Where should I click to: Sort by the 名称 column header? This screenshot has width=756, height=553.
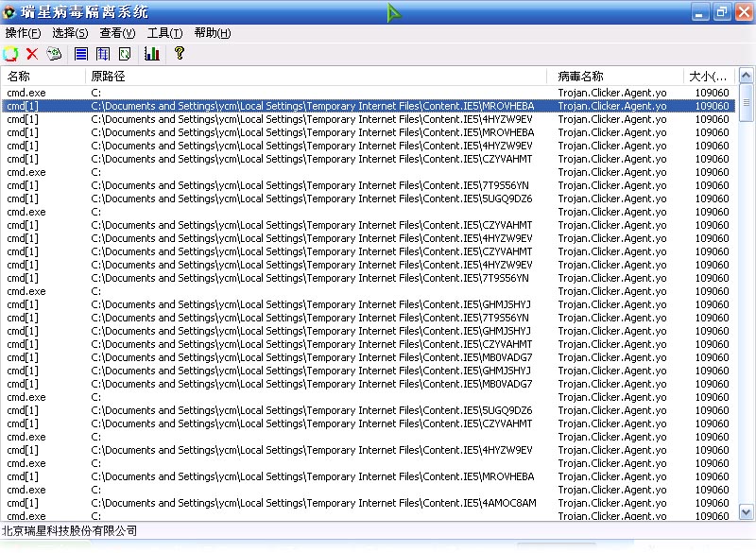[x=43, y=77]
